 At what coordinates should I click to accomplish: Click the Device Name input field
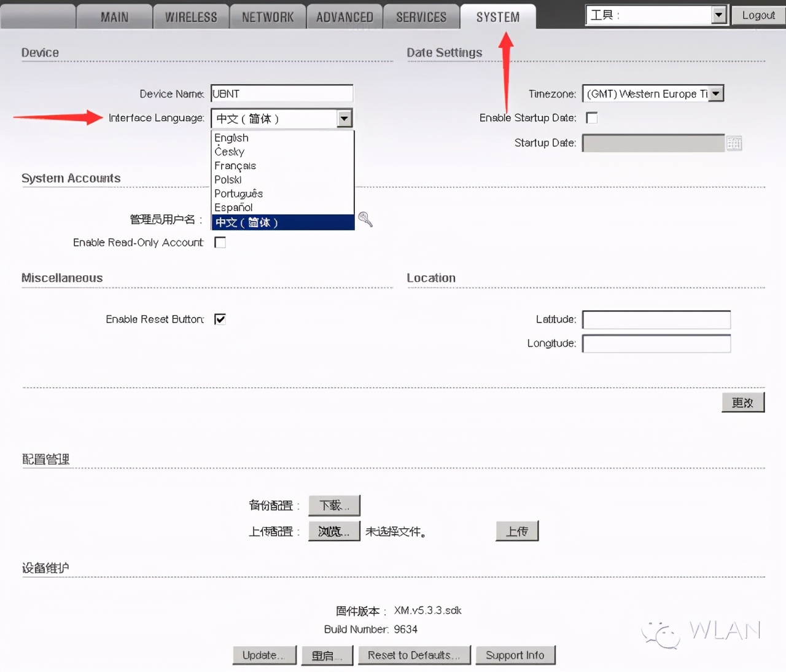tap(282, 93)
